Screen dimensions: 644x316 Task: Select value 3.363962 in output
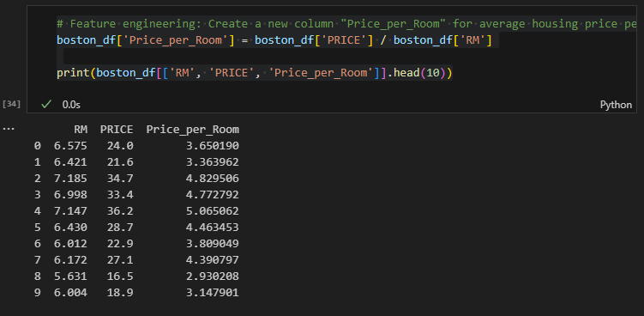(x=213, y=162)
